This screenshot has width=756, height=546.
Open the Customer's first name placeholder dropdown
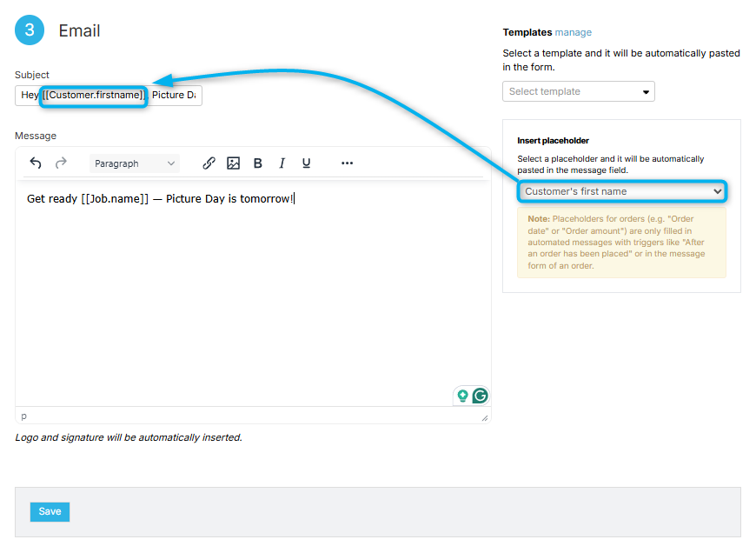(622, 191)
